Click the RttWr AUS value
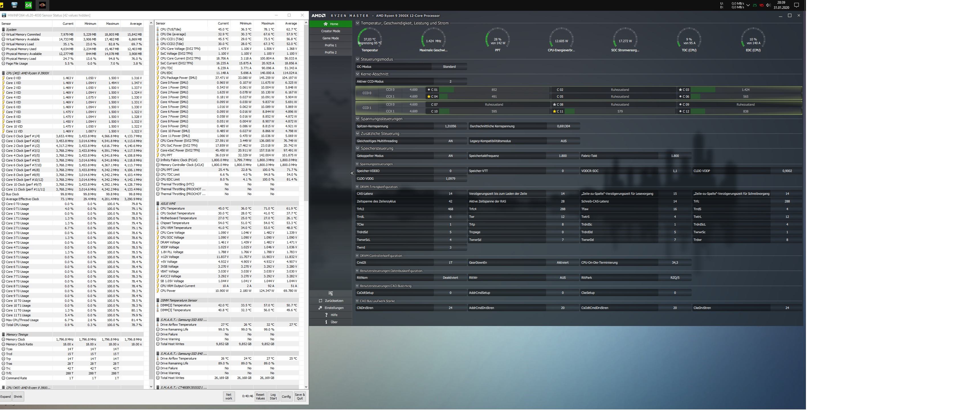This screenshot has height=410, width=980. point(563,278)
